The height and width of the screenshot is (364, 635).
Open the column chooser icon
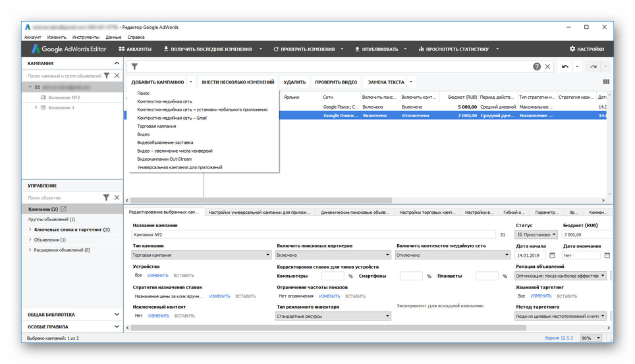tap(606, 82)
